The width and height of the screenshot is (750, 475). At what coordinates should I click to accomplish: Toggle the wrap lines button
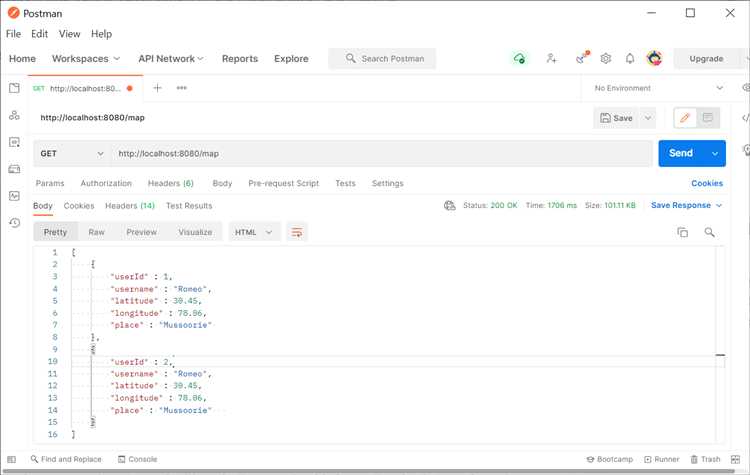pyautogui.click(x=296, y=232)
